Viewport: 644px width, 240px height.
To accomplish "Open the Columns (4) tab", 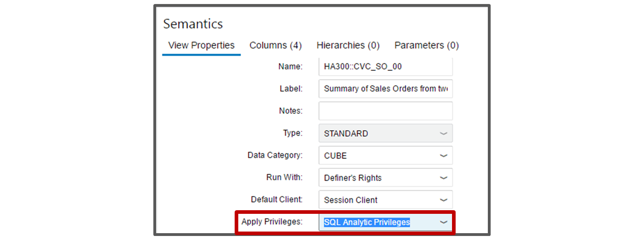I will [x=275, y=46].
